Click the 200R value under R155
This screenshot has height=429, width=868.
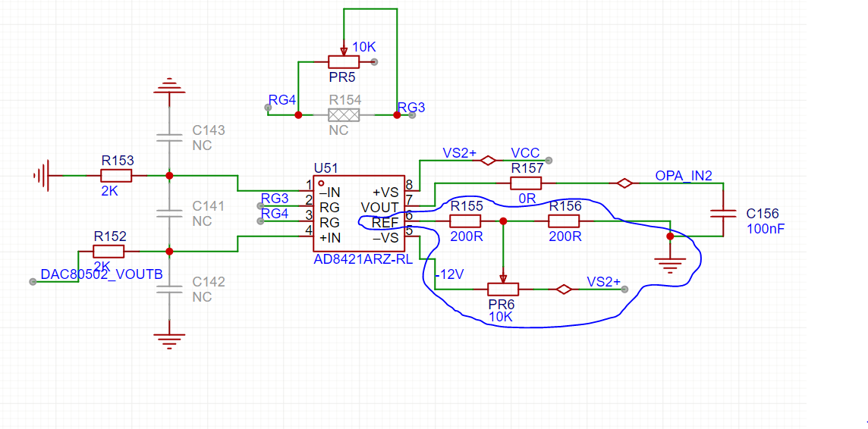coord(466,236)
